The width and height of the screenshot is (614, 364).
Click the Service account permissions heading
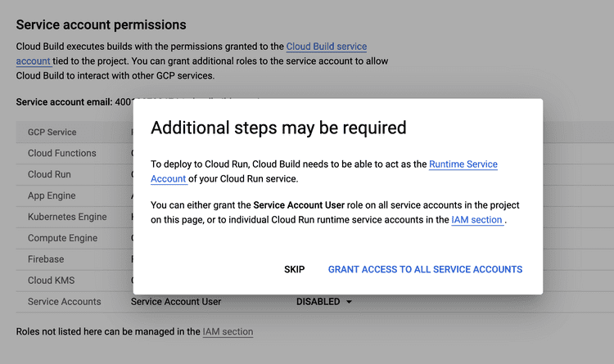(101, 25)
